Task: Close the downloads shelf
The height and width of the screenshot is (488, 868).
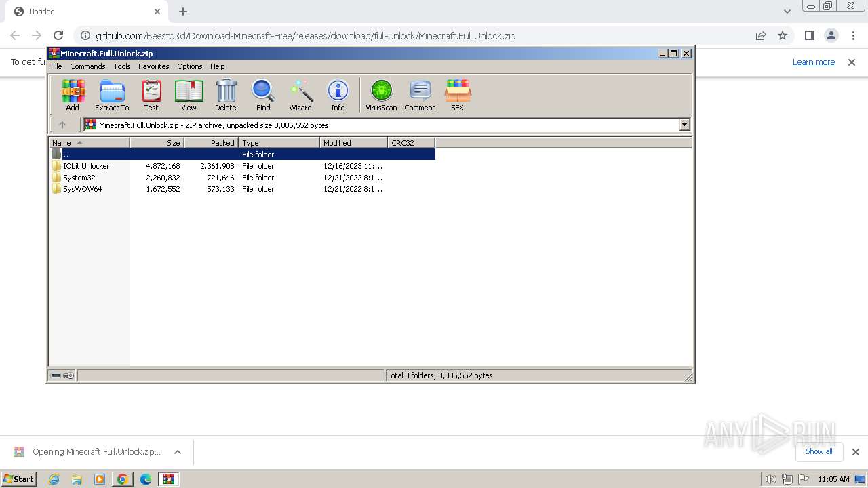Action: pyautogui.click(x=855, y=452)
